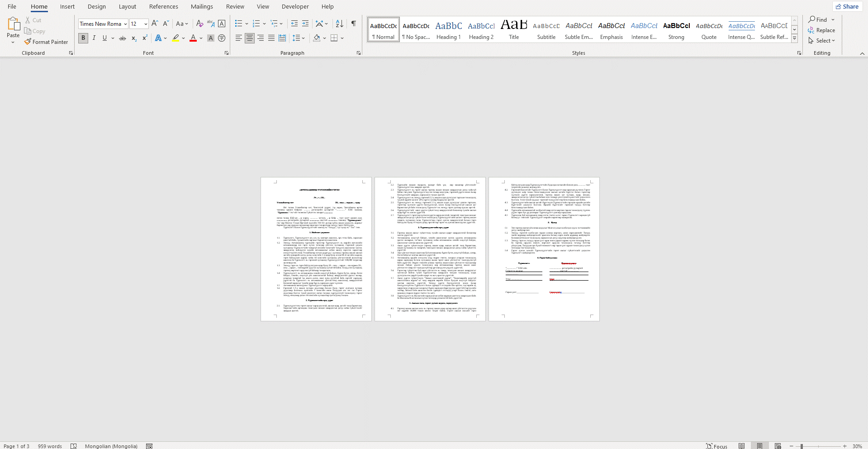Open the font size dropdown

tap(146, 24)
